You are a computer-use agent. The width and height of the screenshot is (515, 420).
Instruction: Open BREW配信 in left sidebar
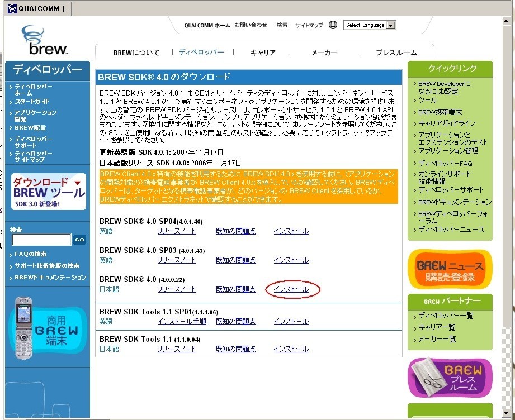click(30, 127)
